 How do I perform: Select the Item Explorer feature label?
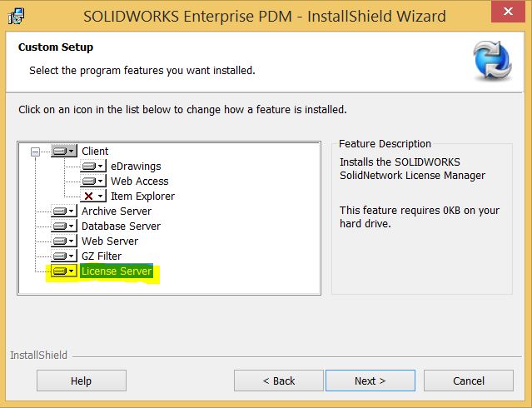click(142, 196)
